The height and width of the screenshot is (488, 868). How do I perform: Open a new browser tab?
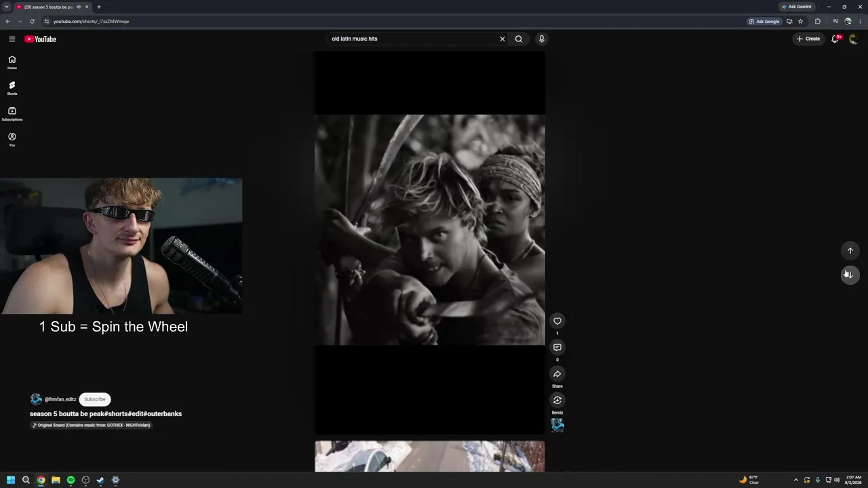click(x=99, y=7)
